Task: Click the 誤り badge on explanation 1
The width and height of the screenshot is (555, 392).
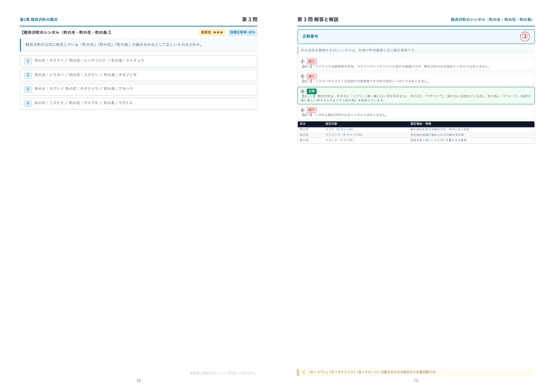Action: pyautogui.click(x=312, y=62)
